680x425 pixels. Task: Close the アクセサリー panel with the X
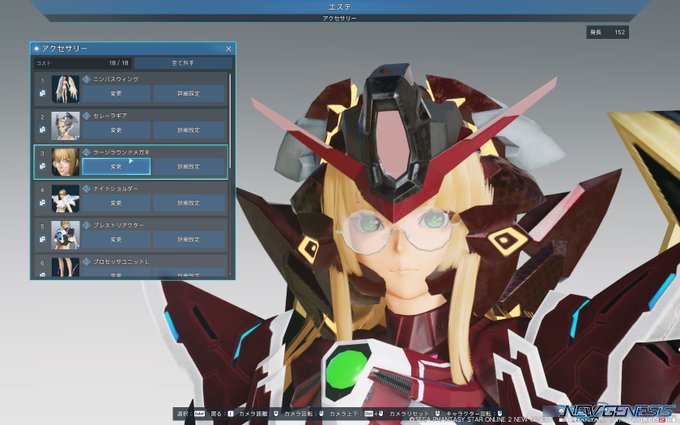pos(229,49)
